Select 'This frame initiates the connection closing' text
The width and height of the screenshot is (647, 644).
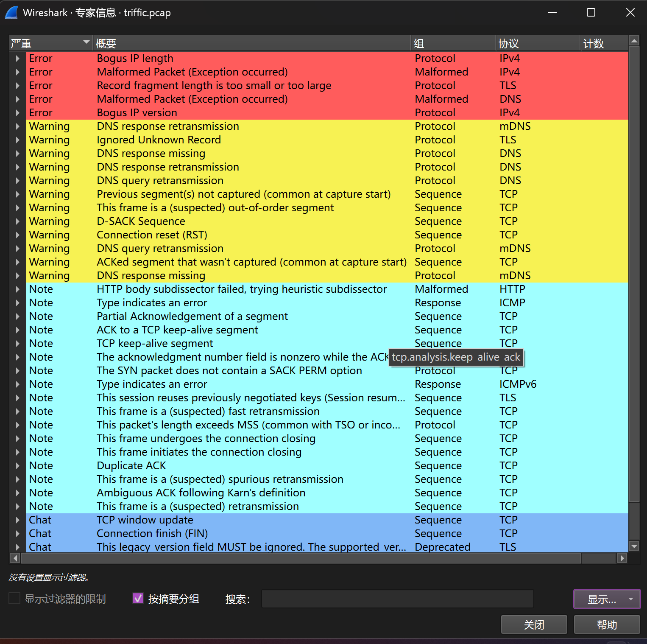[x=199, y=452]
